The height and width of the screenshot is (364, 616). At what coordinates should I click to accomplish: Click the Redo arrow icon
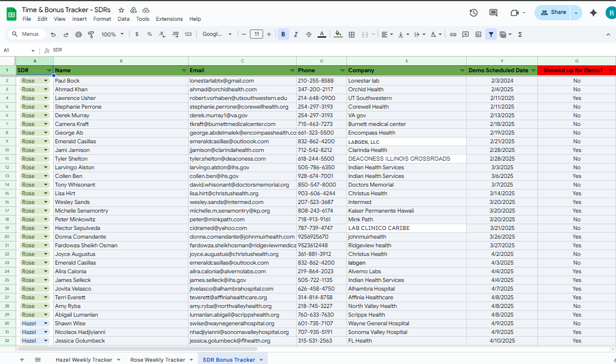tap(65, 35)
